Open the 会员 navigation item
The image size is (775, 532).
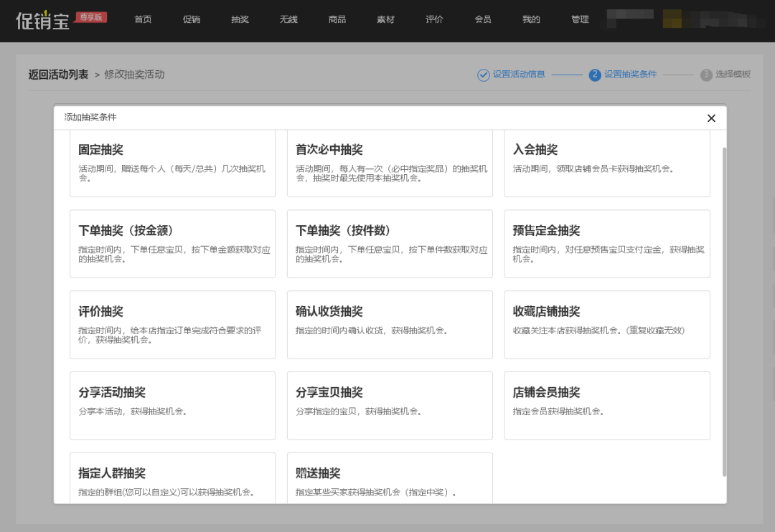(483, 19)
